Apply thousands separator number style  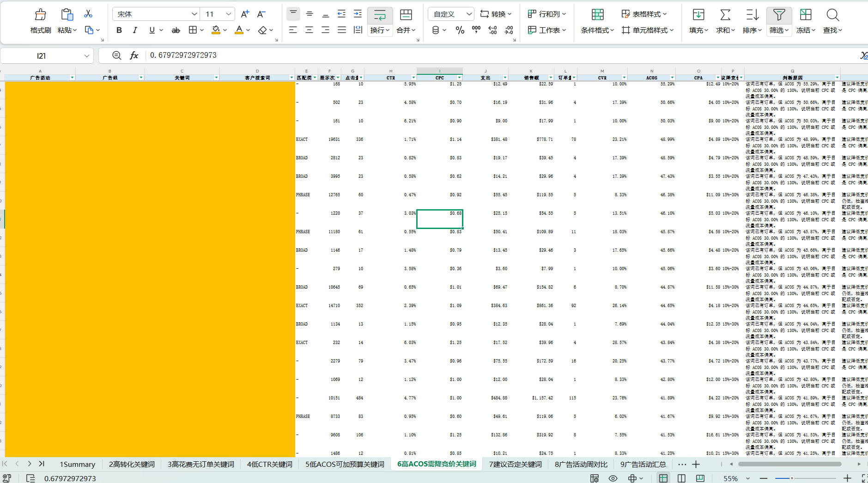coord(476,30)
